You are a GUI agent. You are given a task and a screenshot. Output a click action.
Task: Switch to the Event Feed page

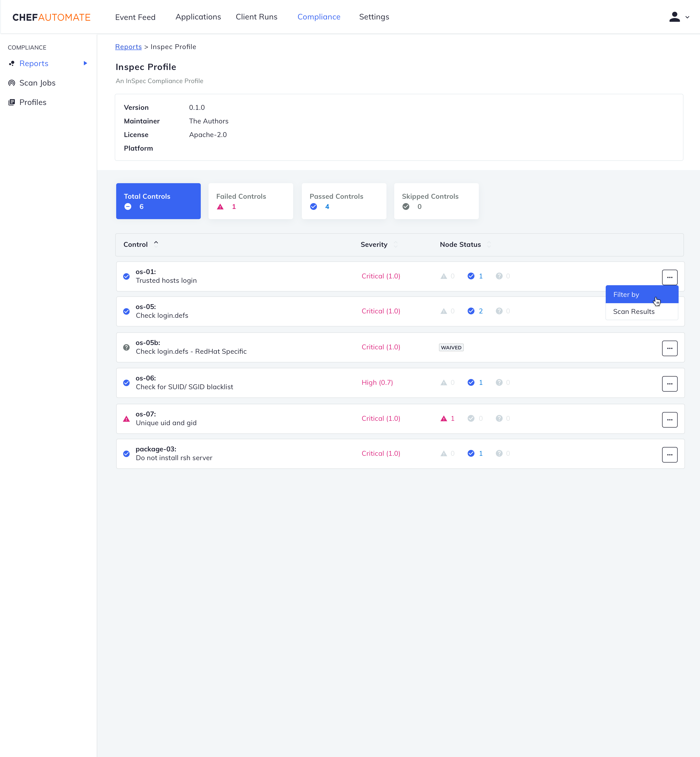(x=135, y=17)
